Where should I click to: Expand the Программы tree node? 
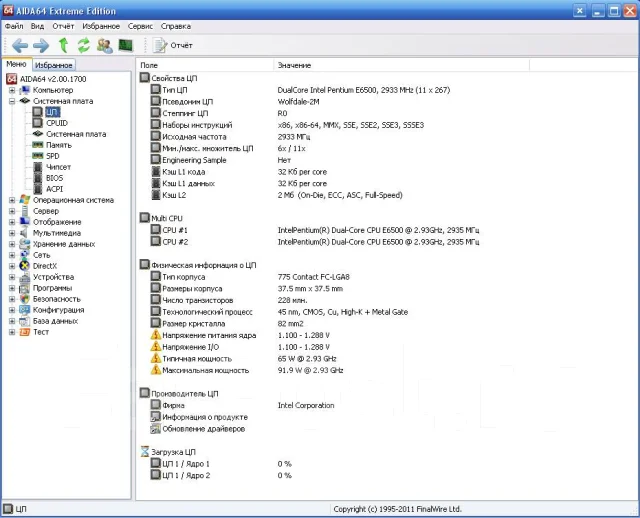[12, 288]
